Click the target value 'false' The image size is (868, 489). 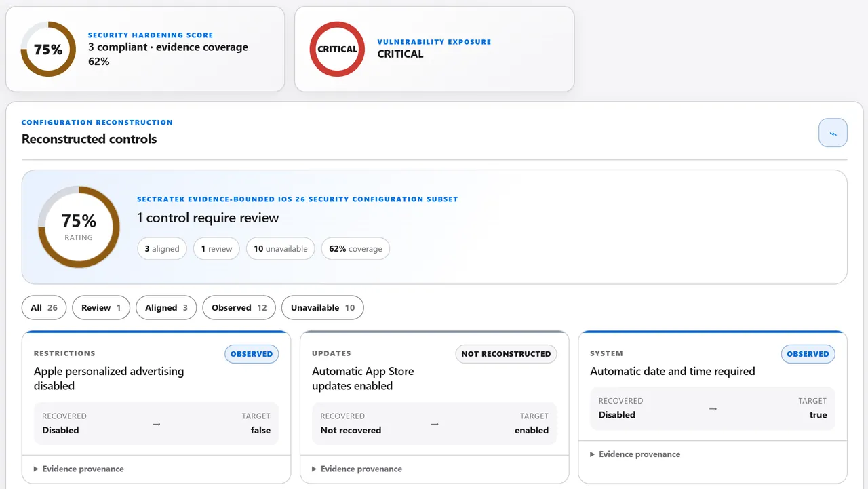coord(260,430)
